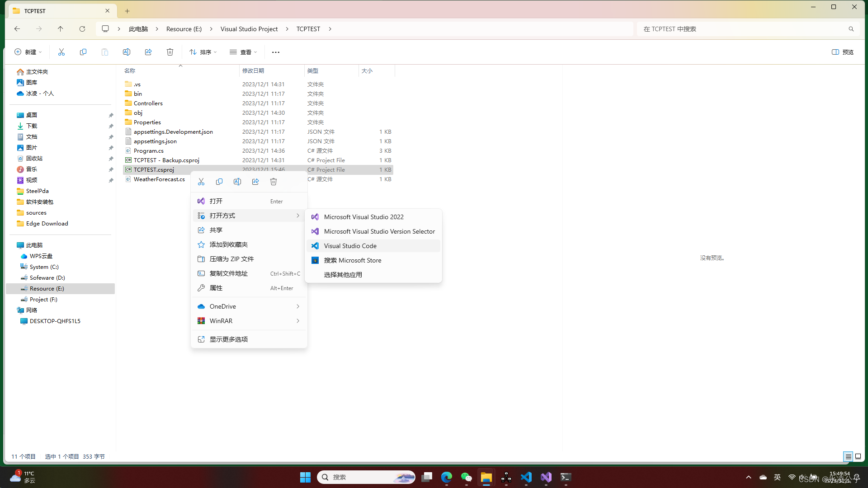Click the delete trash icon in context menu
The image size is (868, 488).
(274, 182)
